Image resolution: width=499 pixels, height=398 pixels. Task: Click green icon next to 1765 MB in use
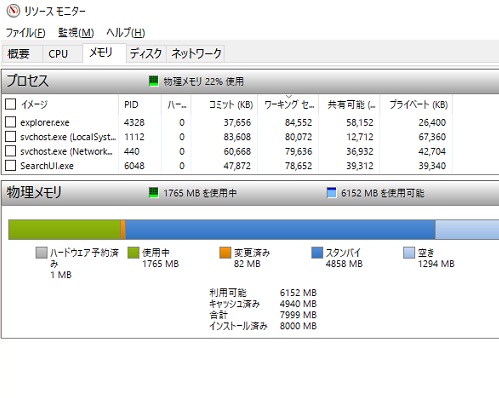pyautogui.click(x=153, y=192)
